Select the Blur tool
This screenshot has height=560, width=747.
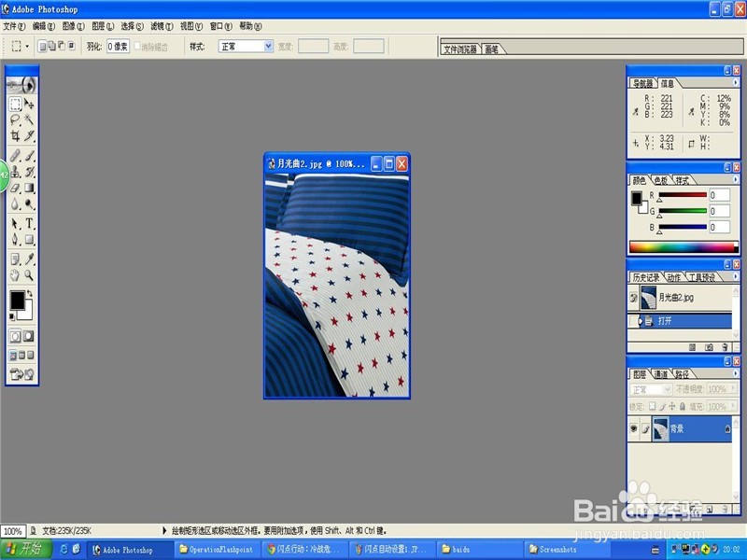pos(15,203)
